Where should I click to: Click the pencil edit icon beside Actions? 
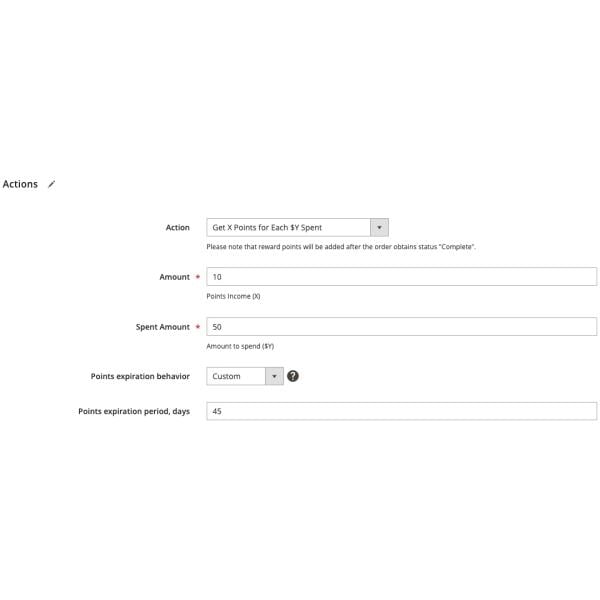[51, 184]
